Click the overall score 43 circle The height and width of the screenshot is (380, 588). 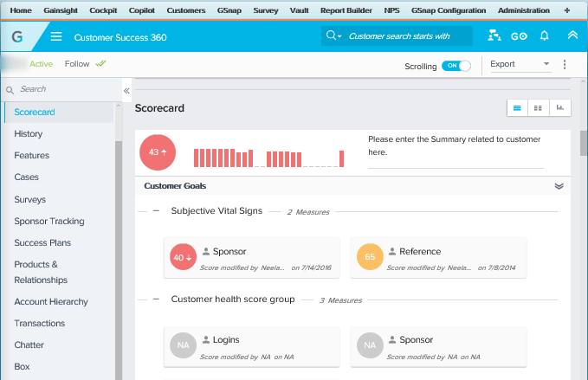pos(158,152)
